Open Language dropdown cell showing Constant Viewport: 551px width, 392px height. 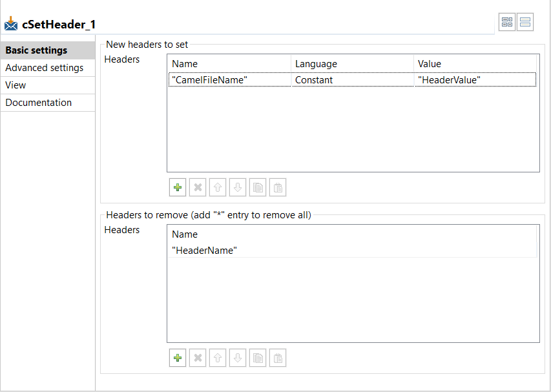[352, 80]
